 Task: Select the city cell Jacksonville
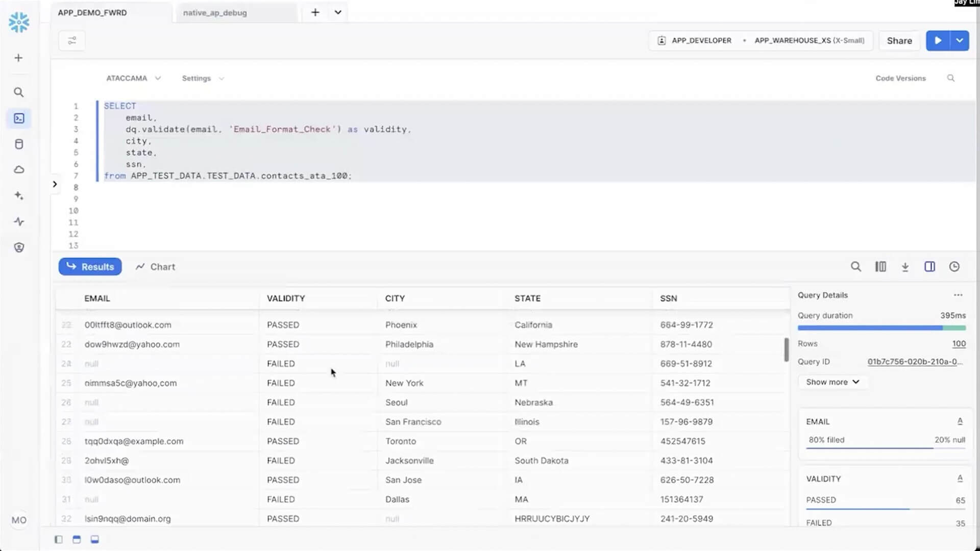(x=409, y=461)
